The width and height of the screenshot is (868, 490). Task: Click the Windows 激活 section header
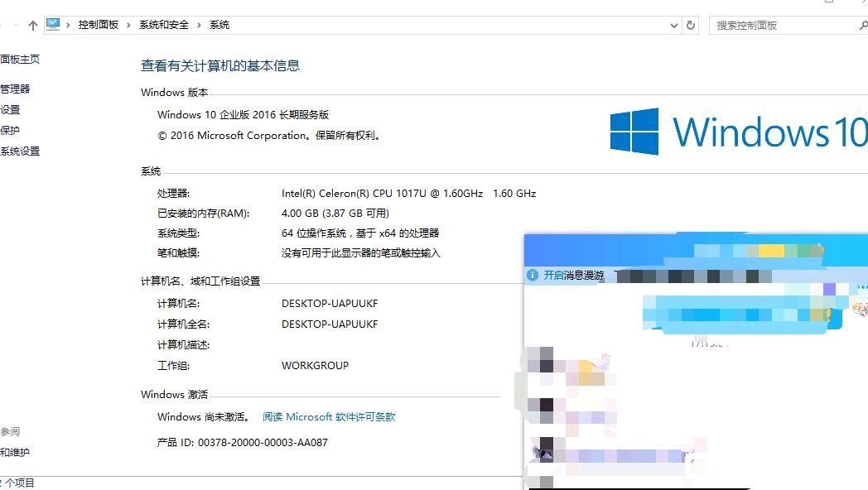(x=175, y=394)
